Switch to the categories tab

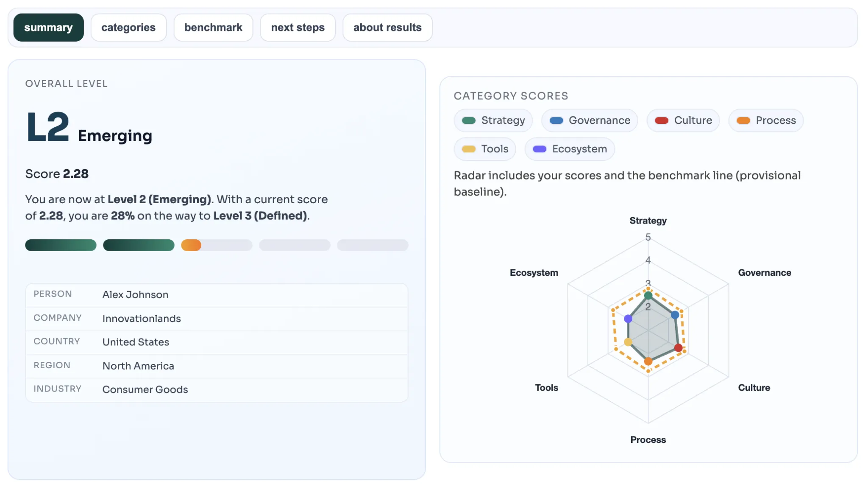[x=128, y=28]
